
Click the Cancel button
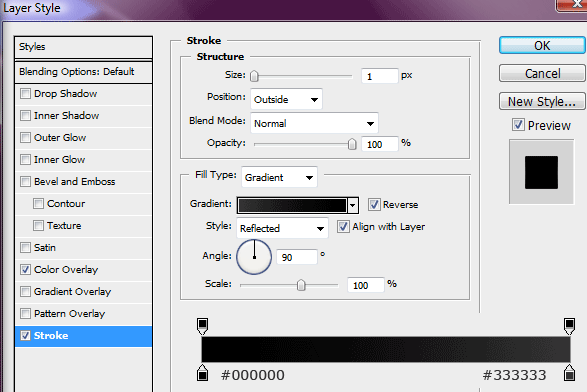(x=542, y=73)
